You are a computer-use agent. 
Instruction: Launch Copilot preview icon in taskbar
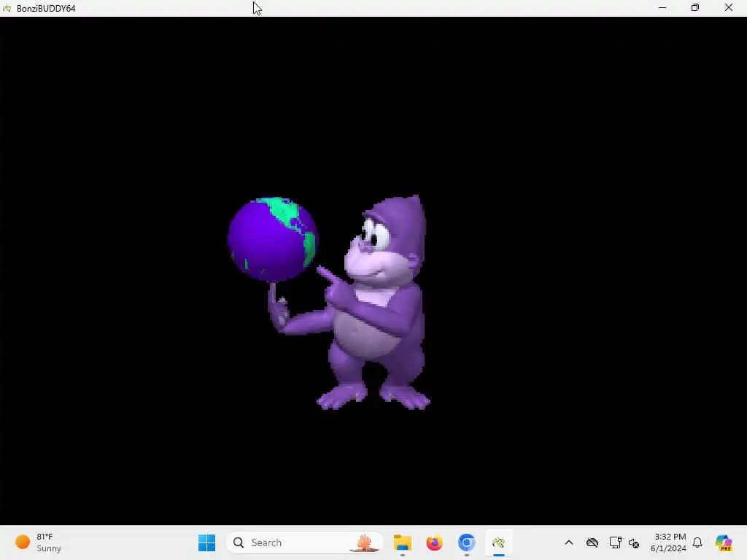point(724,542)
